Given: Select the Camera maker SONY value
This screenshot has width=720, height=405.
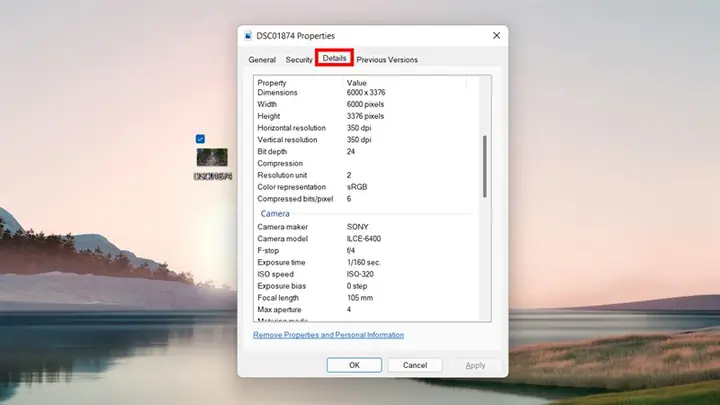Looking at the screenshot, I should (x=358, y=227).
